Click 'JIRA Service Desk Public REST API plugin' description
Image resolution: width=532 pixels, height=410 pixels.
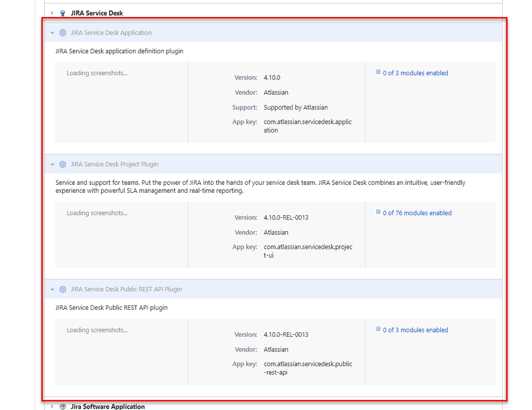point(112,308)
